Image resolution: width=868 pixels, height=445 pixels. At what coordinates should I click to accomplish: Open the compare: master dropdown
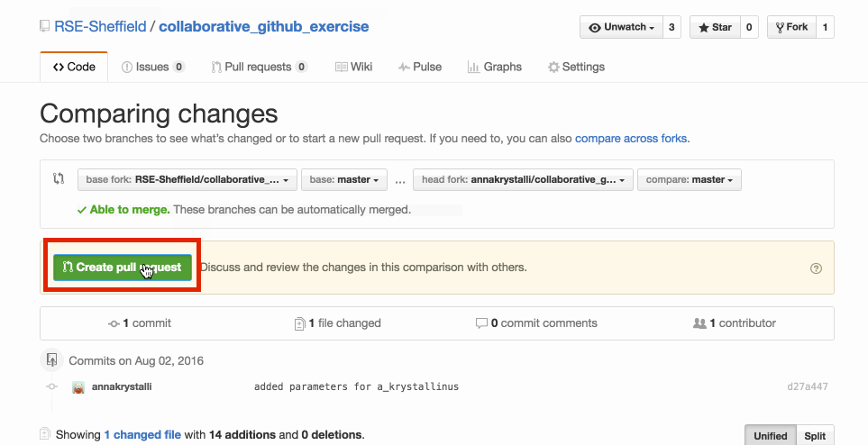click(690, 180)
